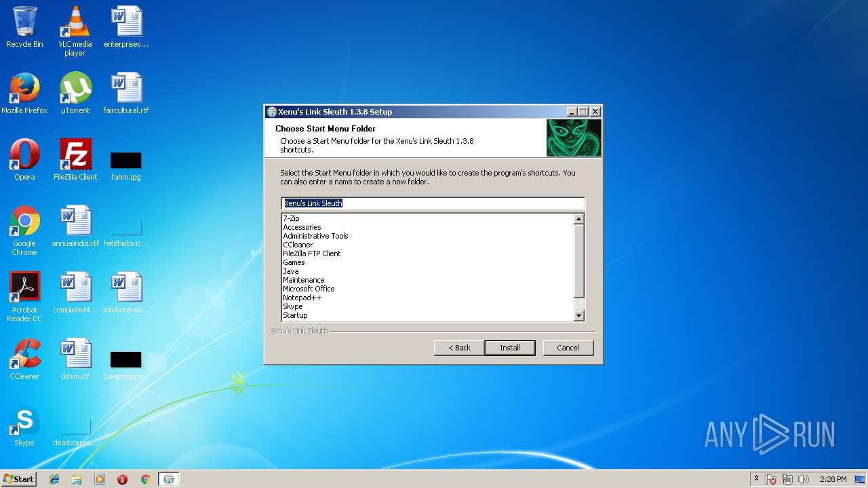Viewport: 868px width, 488px height.
Task: Select Accessories folder in list
Action: coord(302,227)
